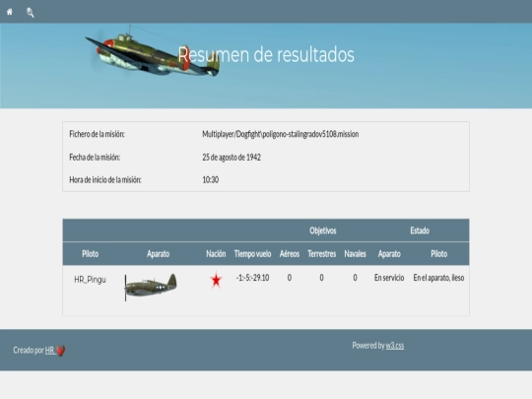Click the red star nation icon
The image size is (532, 399).
(x=216, y=280)
